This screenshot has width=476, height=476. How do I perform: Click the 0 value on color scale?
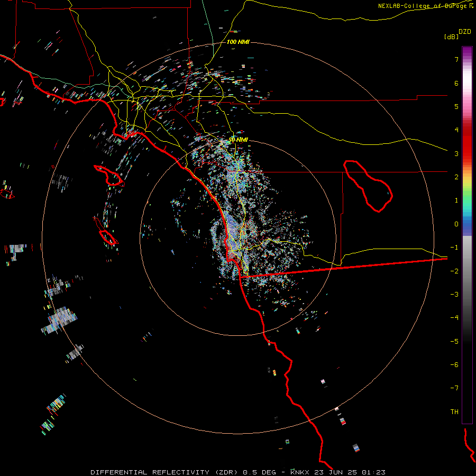(456, 224)
